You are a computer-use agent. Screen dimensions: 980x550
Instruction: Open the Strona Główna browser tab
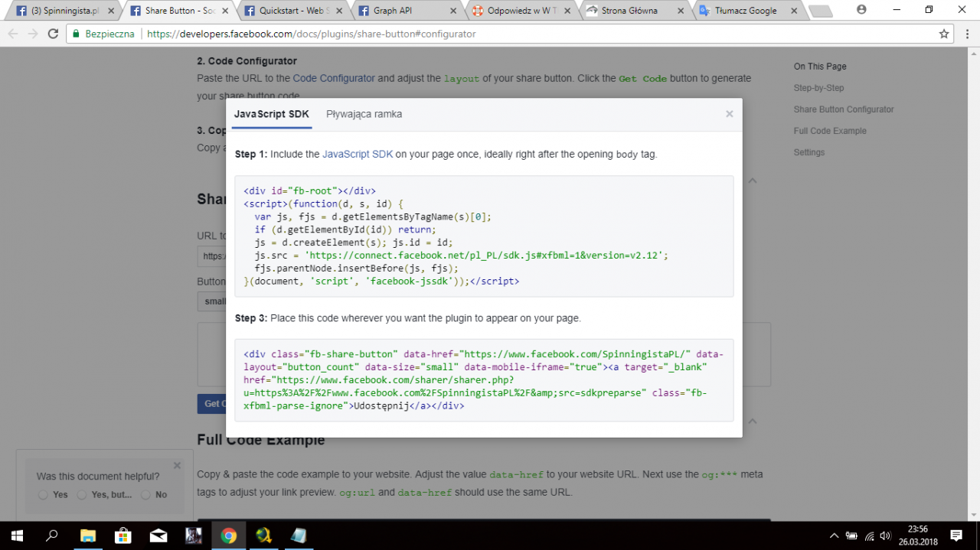635,11
